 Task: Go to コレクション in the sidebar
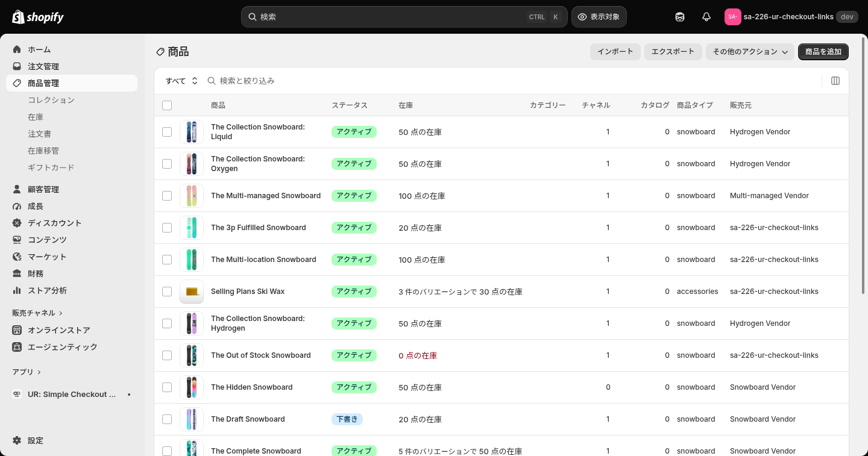pos(51,100)
